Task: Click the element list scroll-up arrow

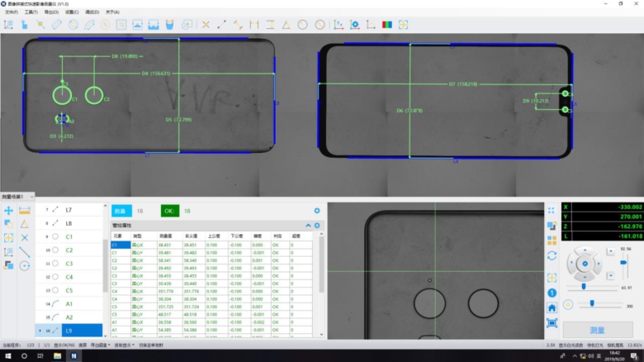Action: point(105,206)
